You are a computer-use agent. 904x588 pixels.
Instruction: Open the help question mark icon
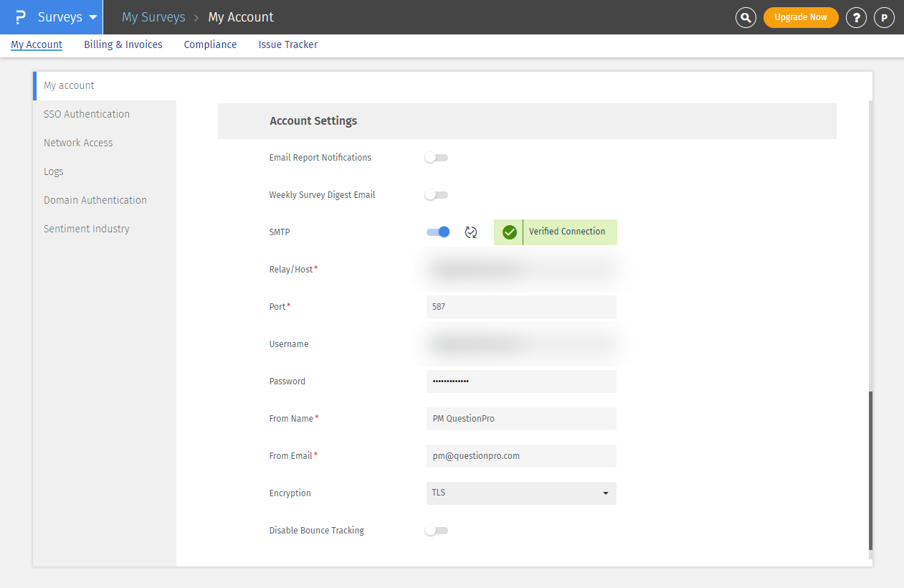pos(856,17)
